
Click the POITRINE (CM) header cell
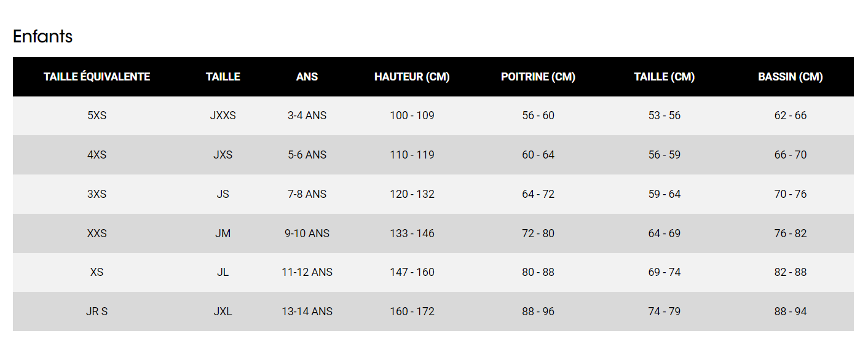coord(538,77)
